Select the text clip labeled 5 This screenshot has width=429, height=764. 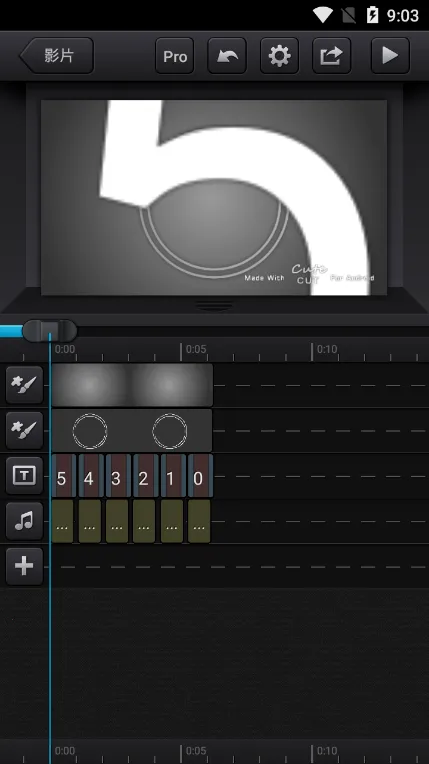point(63,476)
